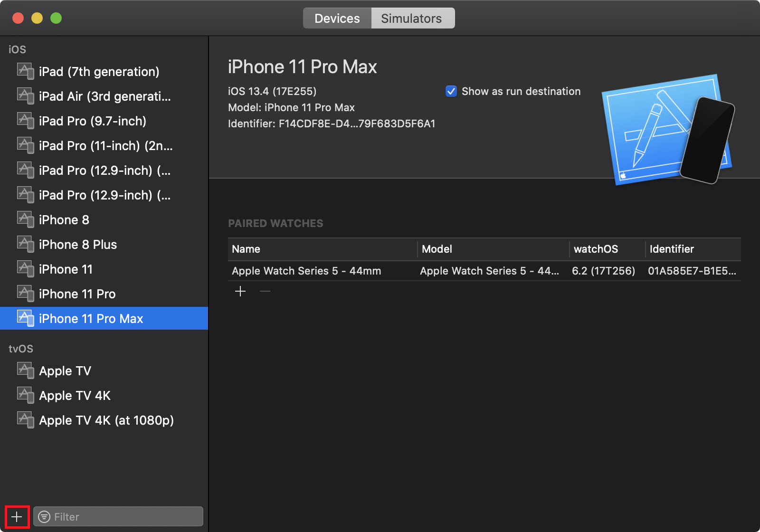
Task: Click the Model column header
Action: coord(494,249)
